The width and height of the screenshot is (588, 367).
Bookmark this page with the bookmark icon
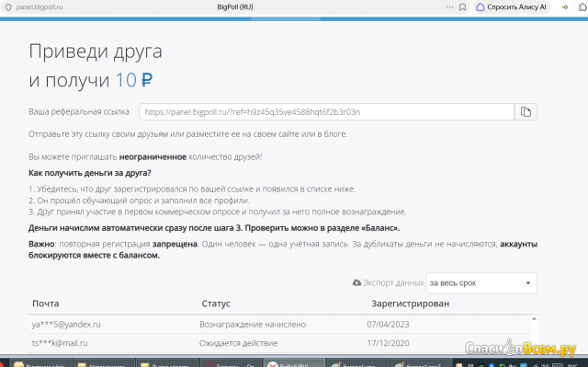[463, 7]
